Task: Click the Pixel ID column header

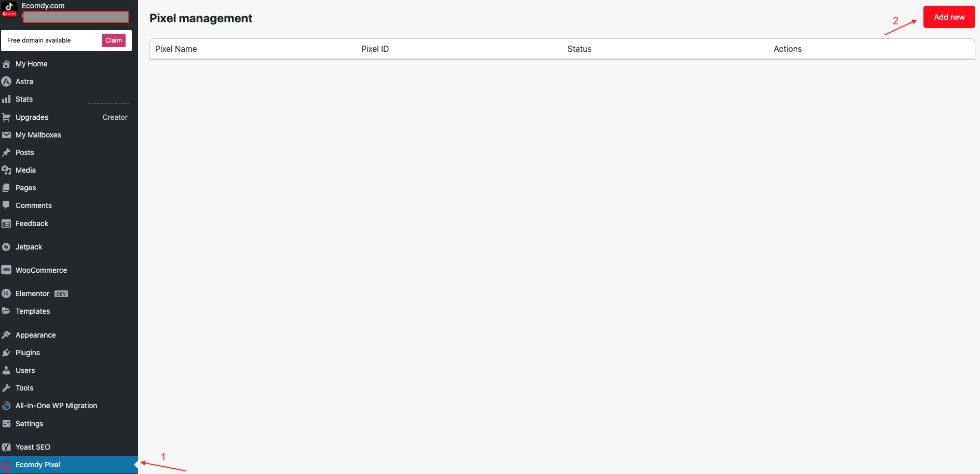Action: click(x=375, y=49)
